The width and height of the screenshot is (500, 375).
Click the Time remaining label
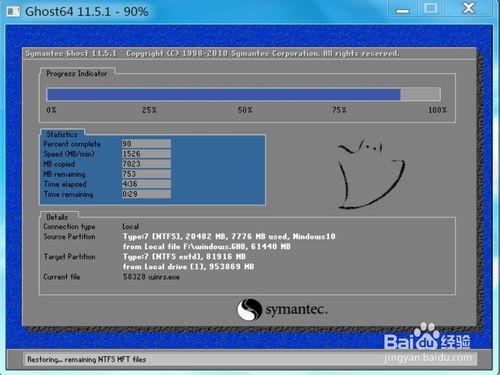click(68, 194)
